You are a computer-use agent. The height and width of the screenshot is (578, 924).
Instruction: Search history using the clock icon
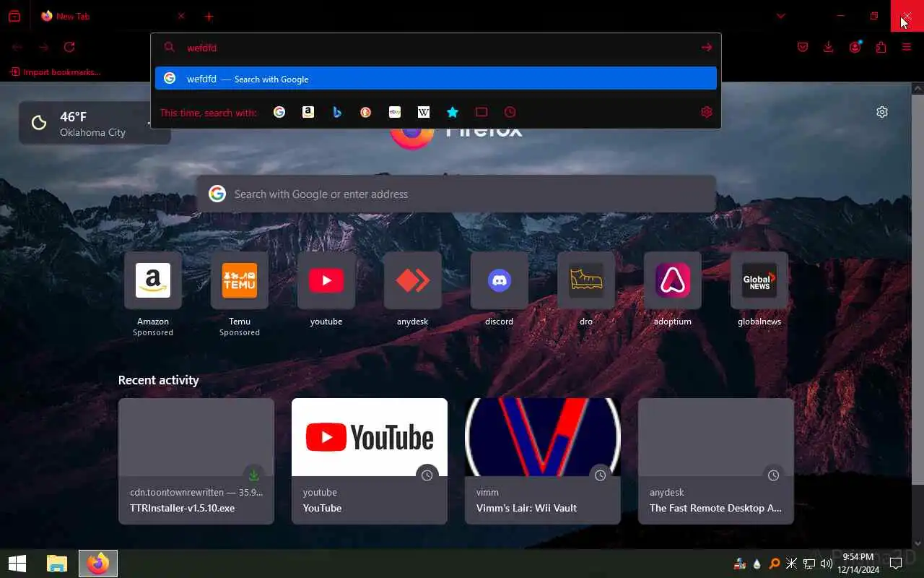tap(510, 112)
